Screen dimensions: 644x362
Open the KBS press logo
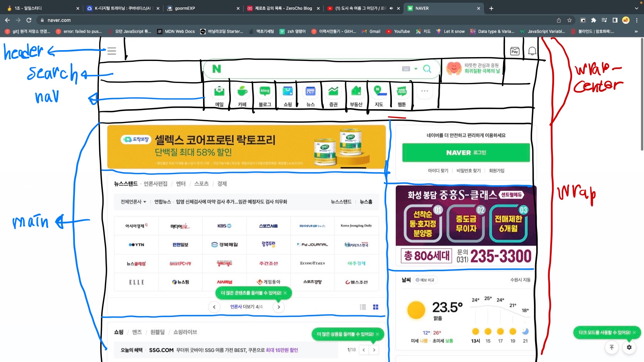coord(224,226)
